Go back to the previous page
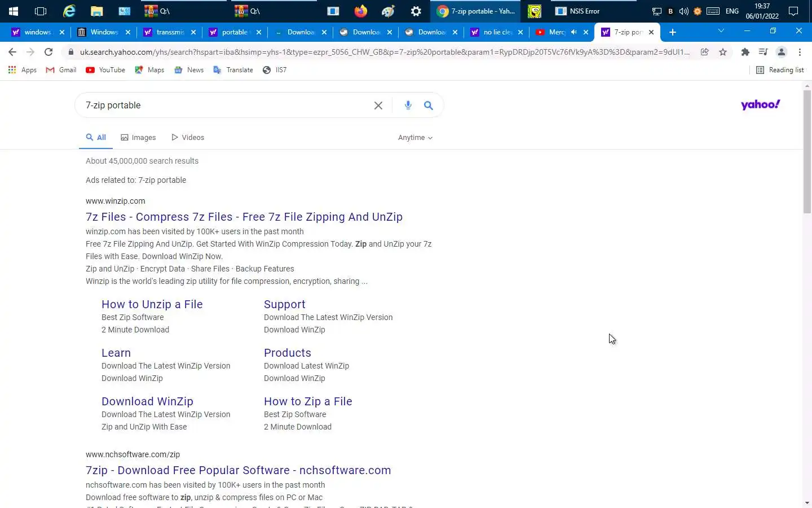This screenshot has width=812, height=508. [x=12, y=52]
